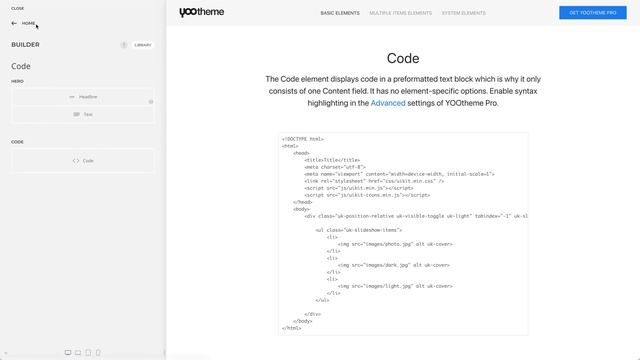Click the small icon at sidebar bottom-left corner

[x=6, y=353]
